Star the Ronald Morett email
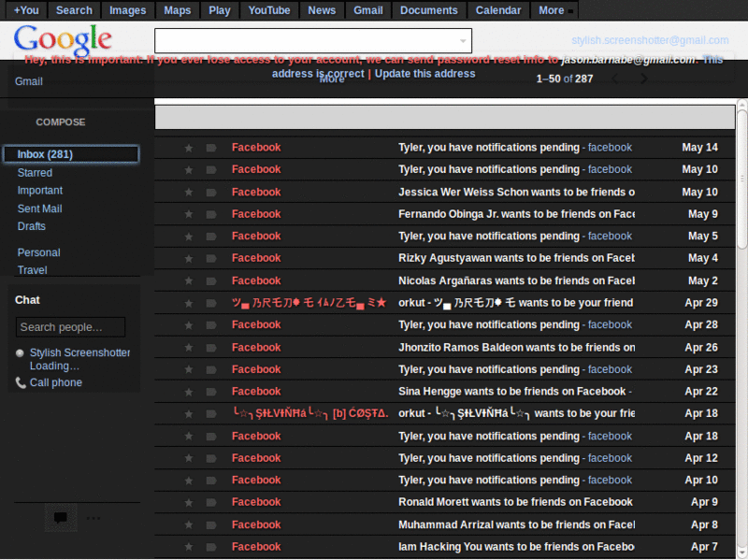Viewport: 748px width, 560px height. 189,502
